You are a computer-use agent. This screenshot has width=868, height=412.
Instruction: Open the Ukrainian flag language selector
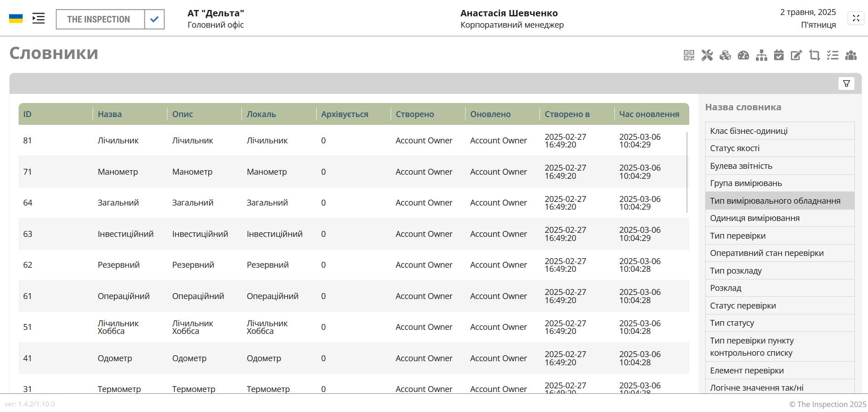[x=16, y=19]
